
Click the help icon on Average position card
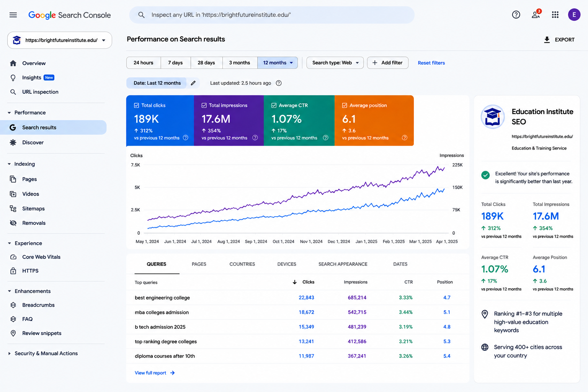[x=405, y=138]
